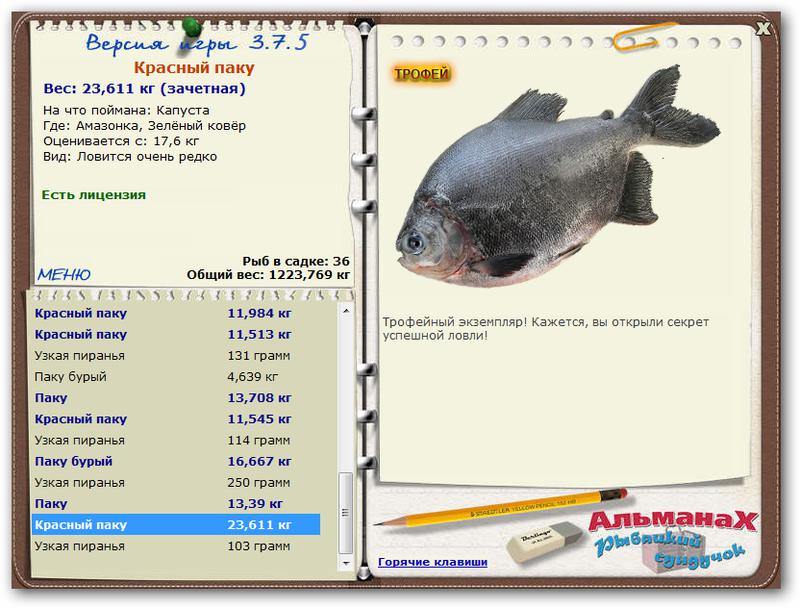
Task: Click the scroll up arrow of fish list
Action: tap(346, 310)
